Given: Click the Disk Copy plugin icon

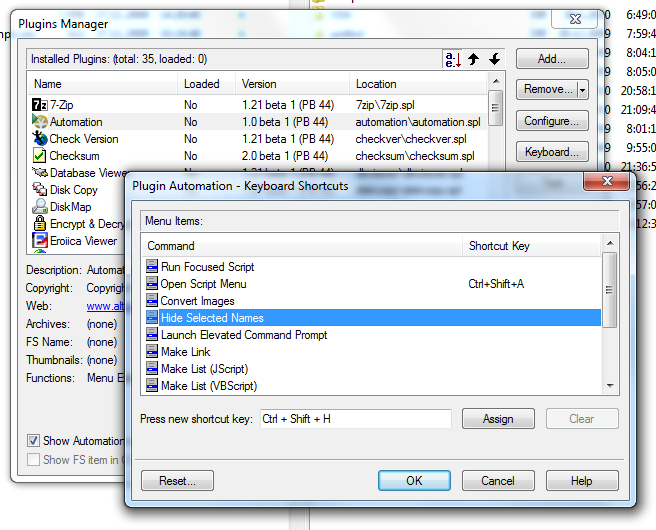Looking at the screenshot, I should coord(40,190).
